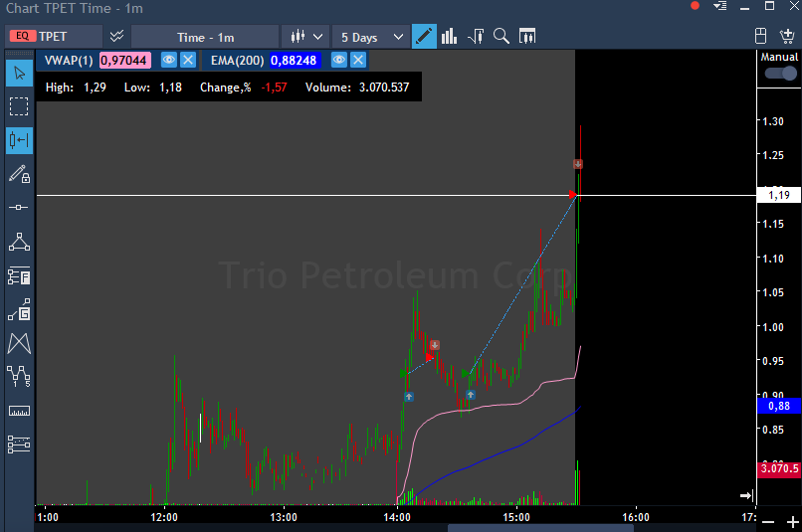
Task: Click the pink VWAP value 0,97044
Action: [124, 61]
